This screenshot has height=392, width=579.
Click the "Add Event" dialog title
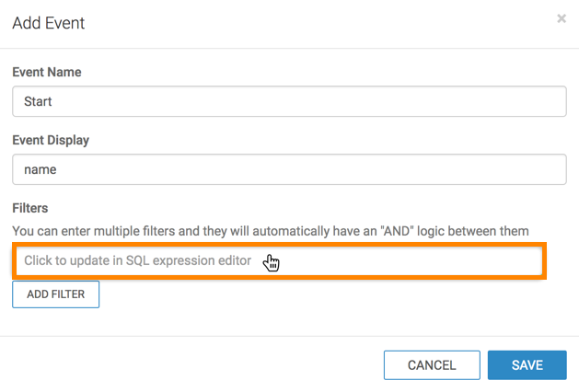tap(48, 23)
